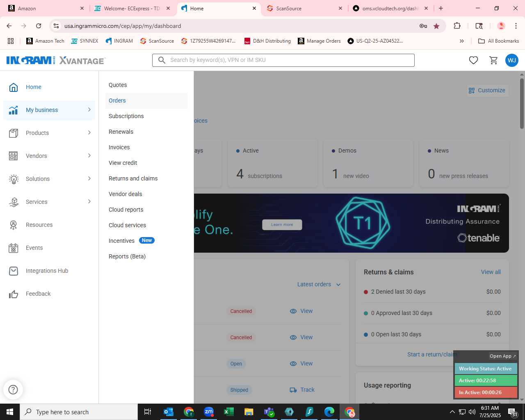Open Excel from the taskbar
Screen dimensions: 525x420
coord(229,412)
